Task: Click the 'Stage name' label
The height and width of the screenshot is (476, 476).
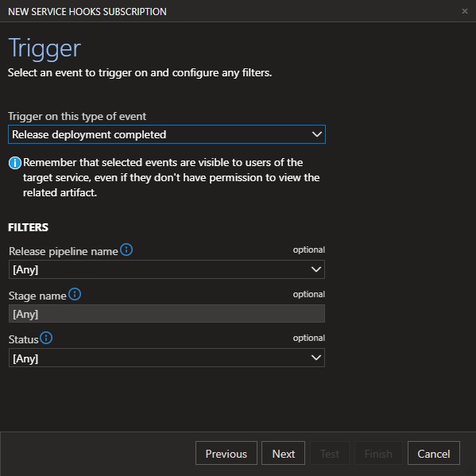Action: (37, 296)
